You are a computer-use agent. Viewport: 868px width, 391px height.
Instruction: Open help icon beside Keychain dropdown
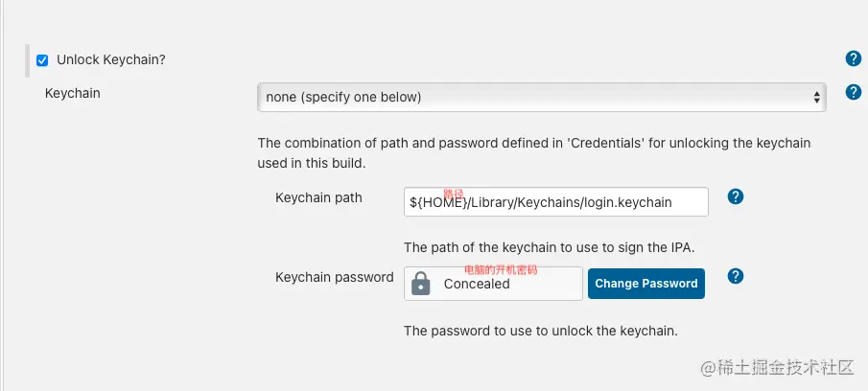(853, 93)
